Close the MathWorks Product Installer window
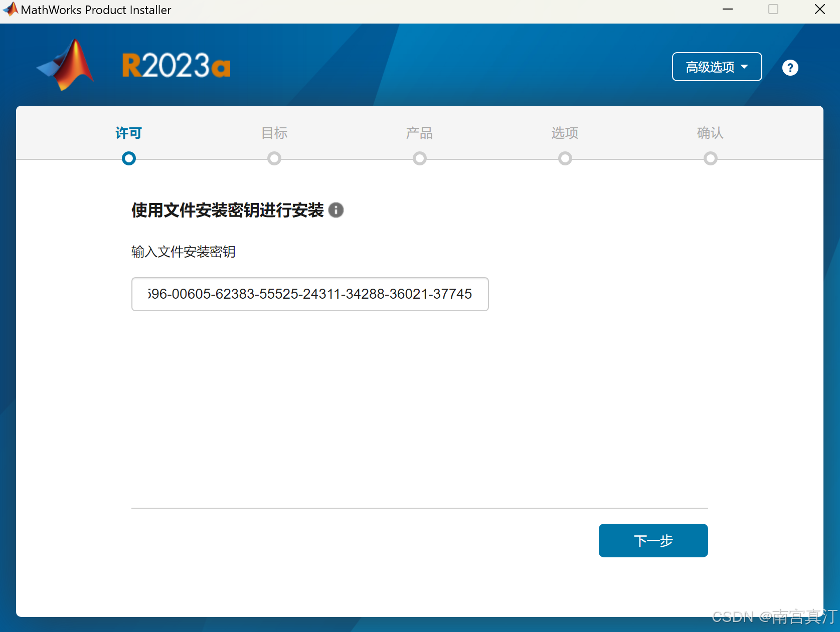The image size is (840, 632). pos(820,10)
